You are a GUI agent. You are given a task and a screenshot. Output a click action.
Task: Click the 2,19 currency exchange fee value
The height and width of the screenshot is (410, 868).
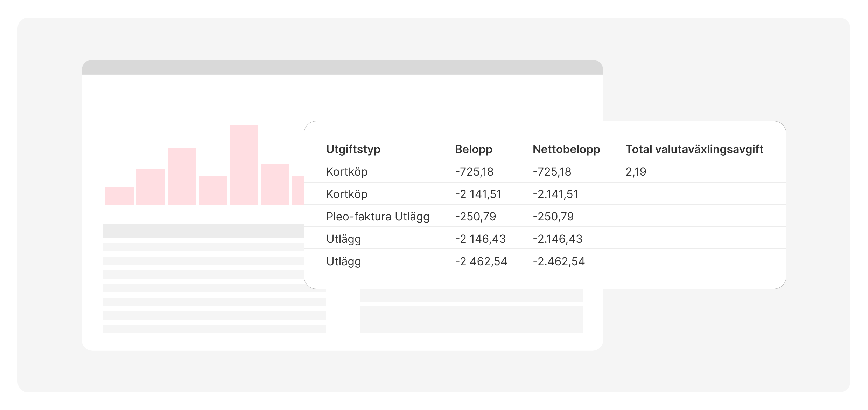pos(636,172)
